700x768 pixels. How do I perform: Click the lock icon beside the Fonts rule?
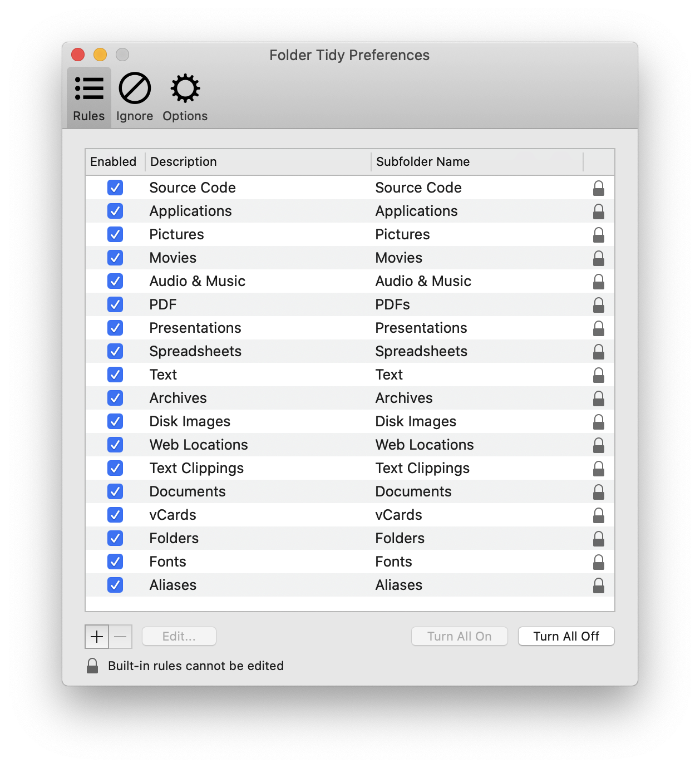click(599, 562)
